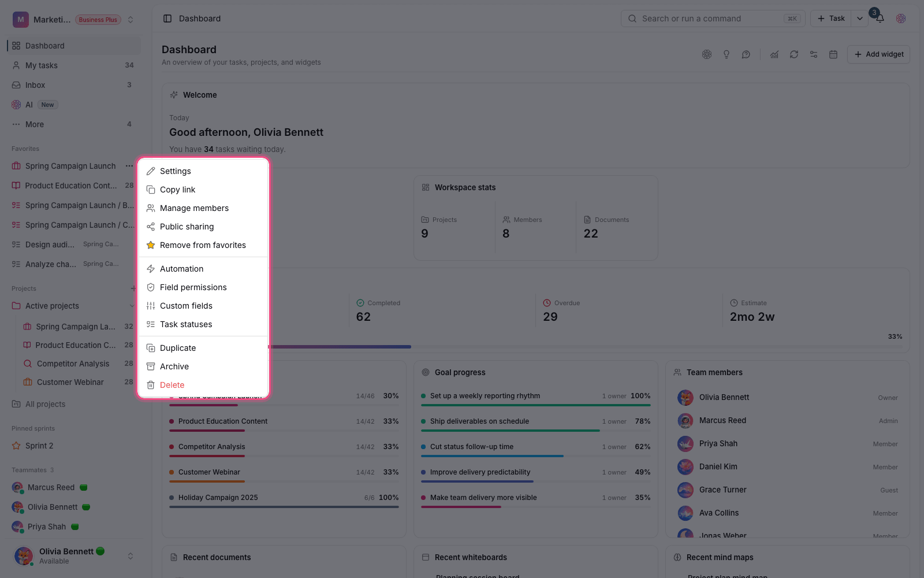Image resolution: width=924 pixels, height=578 pixels.
Task: Open the AI item marked New
Action: pos(74,105)
